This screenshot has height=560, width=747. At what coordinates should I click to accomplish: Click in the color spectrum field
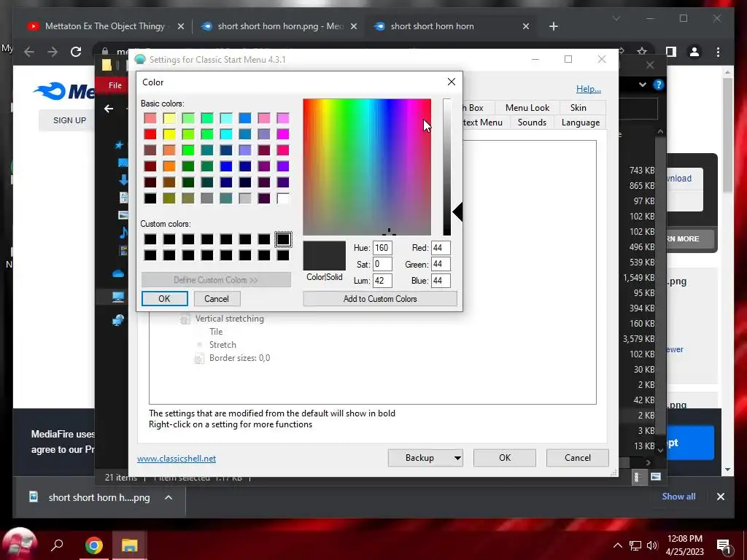pyautogui.click(x=367, y=167)
